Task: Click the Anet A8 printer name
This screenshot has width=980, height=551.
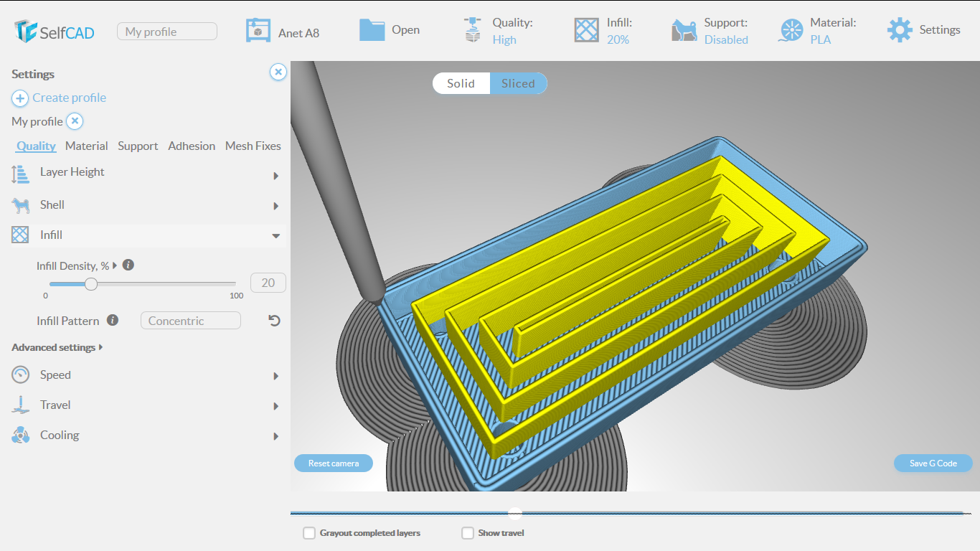Action: [x=298, y=33]
